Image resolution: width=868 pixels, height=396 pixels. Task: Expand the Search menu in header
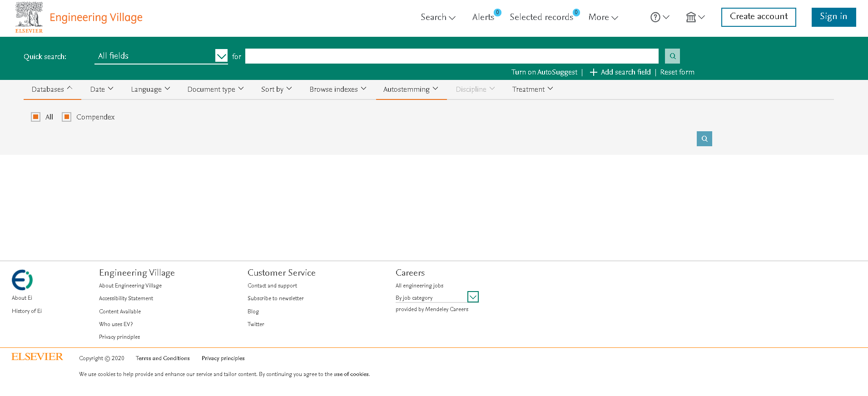click(x=438, y=17)
